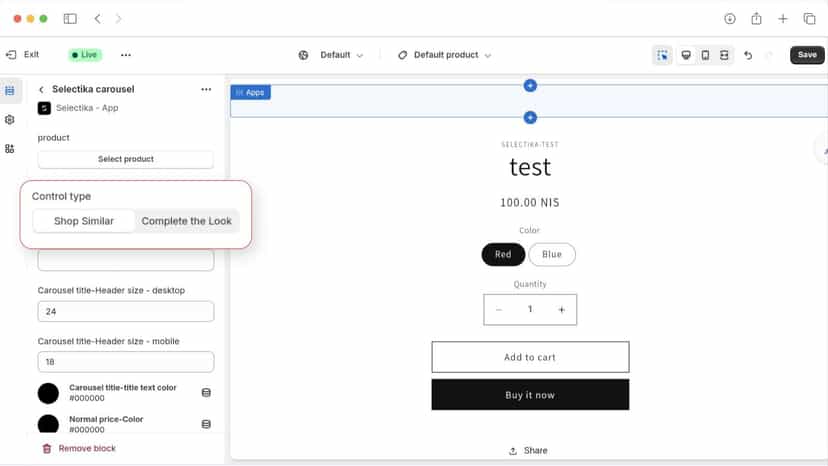Viewport: 828px width, 466px height.
Task: Switch to fullscreen preview
Action: 724,55
